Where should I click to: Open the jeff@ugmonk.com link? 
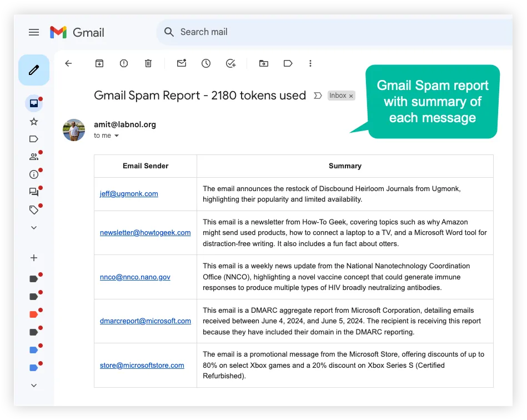128,193
